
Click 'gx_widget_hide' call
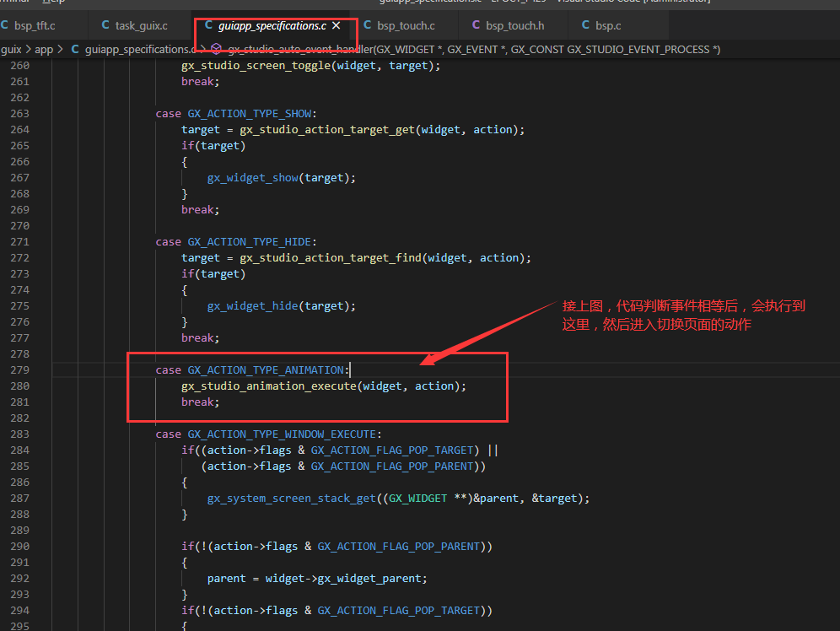[252, 306]
